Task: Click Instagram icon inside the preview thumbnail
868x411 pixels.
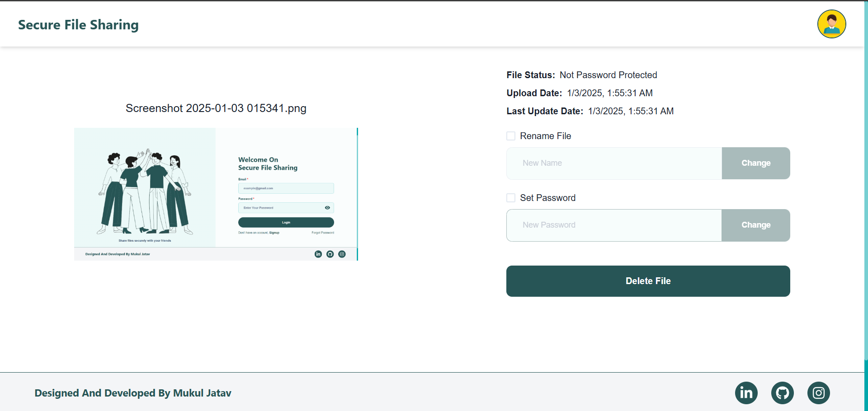Action: tap(342, 254)
